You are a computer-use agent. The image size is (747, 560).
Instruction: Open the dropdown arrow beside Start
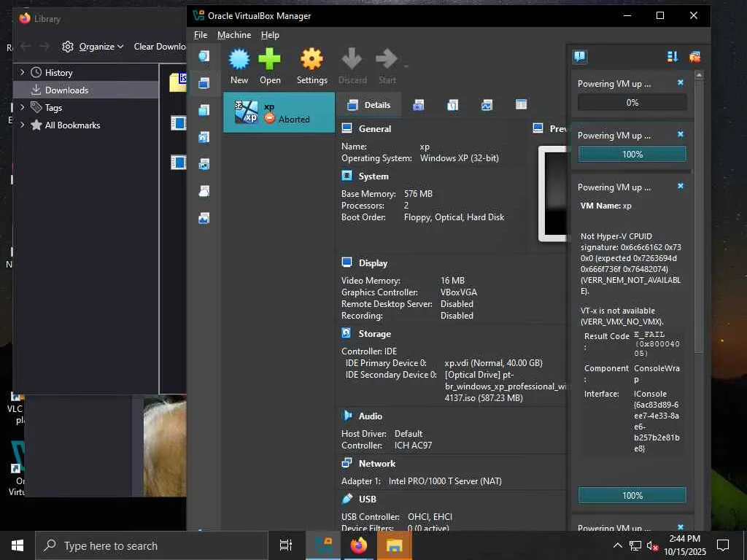click(x=406, y=66)
